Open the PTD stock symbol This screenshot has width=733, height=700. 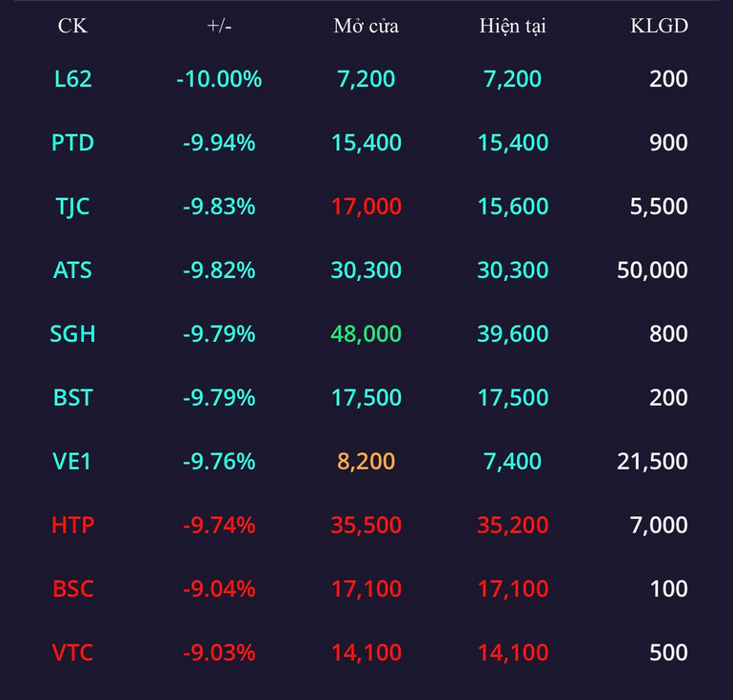tap(72, 143)
